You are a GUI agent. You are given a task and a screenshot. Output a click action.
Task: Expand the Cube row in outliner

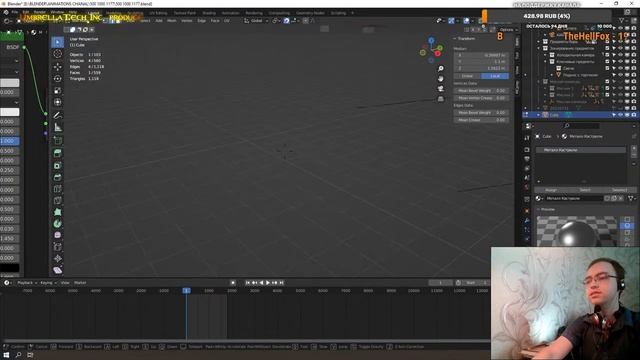click(538, 115)
